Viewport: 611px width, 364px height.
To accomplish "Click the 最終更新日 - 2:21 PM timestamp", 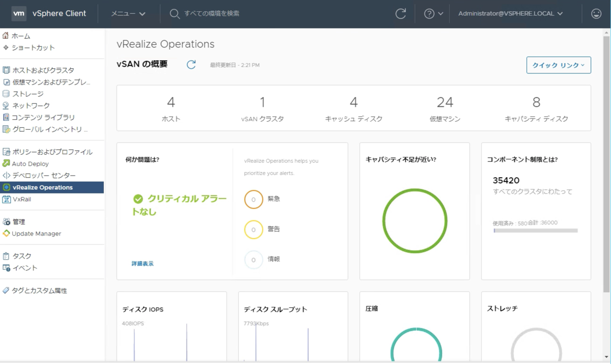I will click(235, 65).
